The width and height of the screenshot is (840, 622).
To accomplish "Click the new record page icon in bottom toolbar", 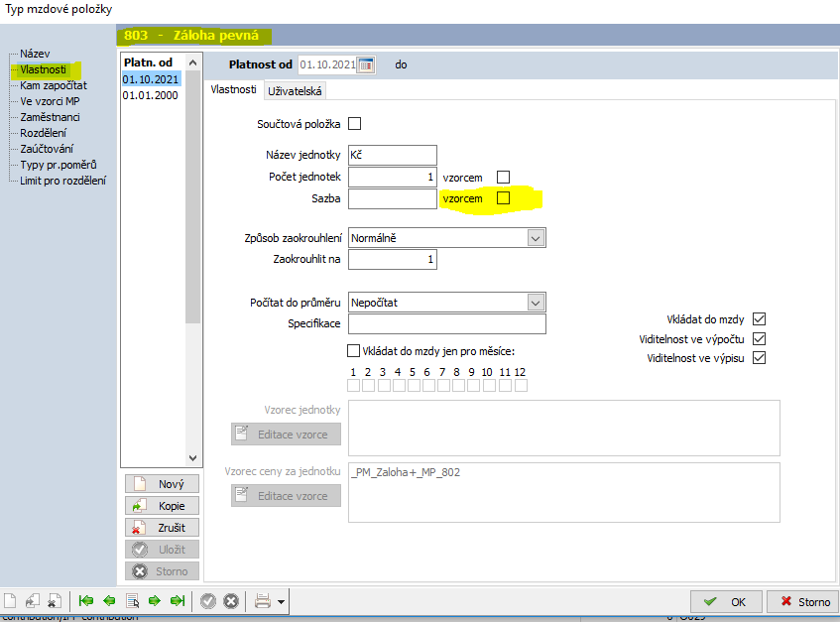I will [11, 601].
